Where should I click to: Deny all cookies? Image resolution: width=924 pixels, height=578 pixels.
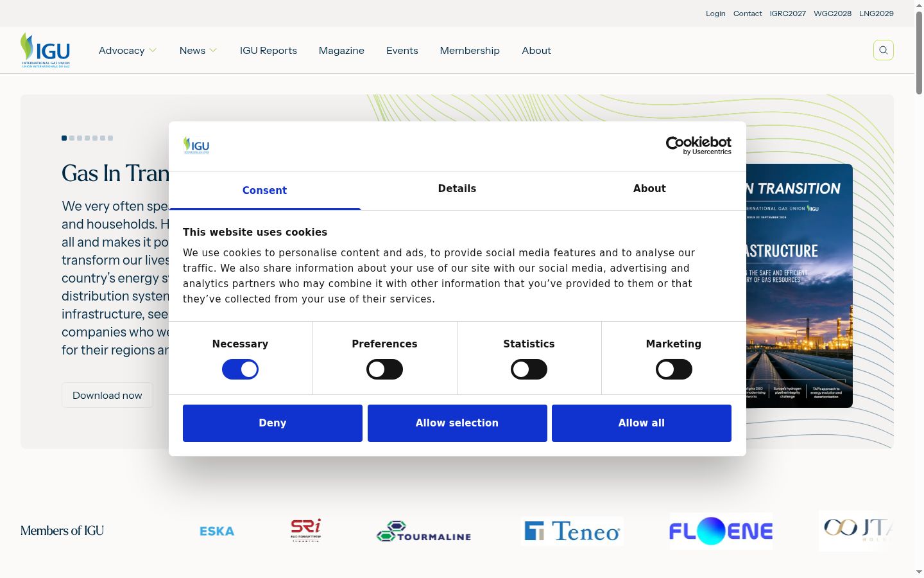click(273, 423)
